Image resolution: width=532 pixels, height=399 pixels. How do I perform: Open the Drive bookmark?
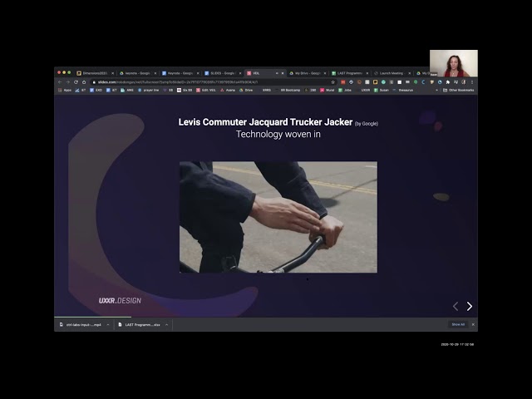pos(246,91)
